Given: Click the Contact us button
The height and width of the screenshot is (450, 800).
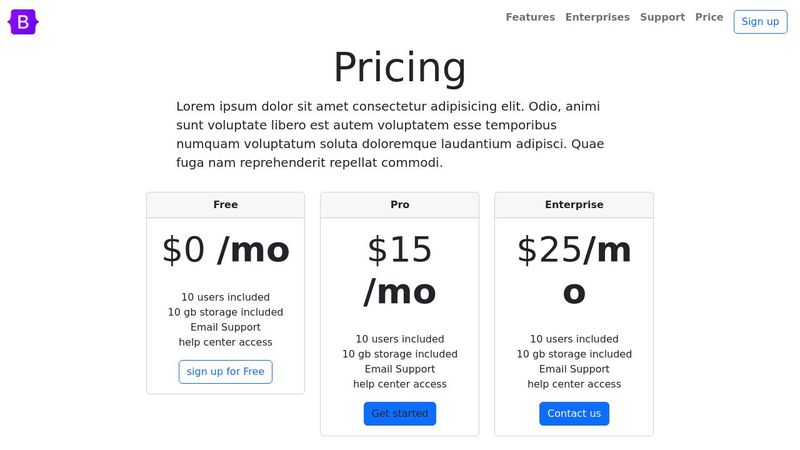Looking at the screenshot, I should (574, 414).
